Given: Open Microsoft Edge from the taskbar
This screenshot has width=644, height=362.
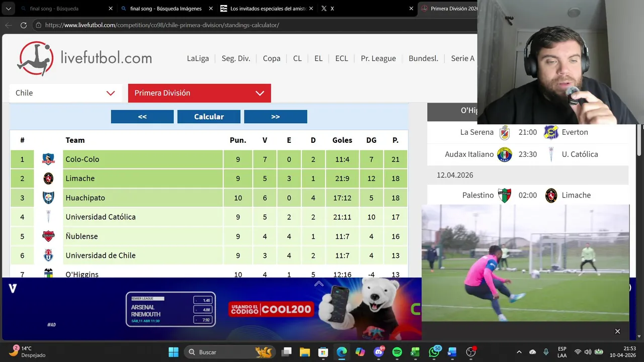Looking at the screenshot, I should pyautogui.click(x=342, y=352).
